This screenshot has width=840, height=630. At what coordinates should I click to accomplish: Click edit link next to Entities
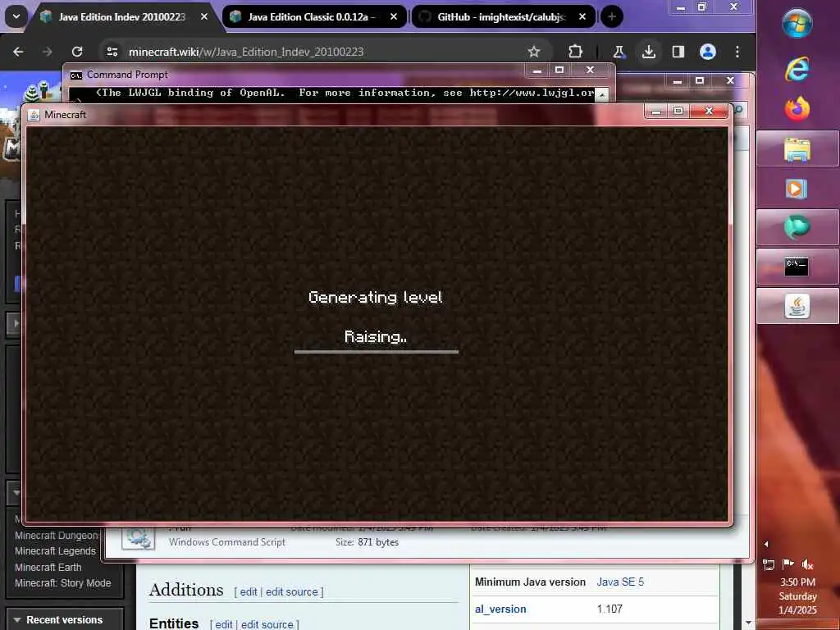pyautogui.click(x=223, y=624)
